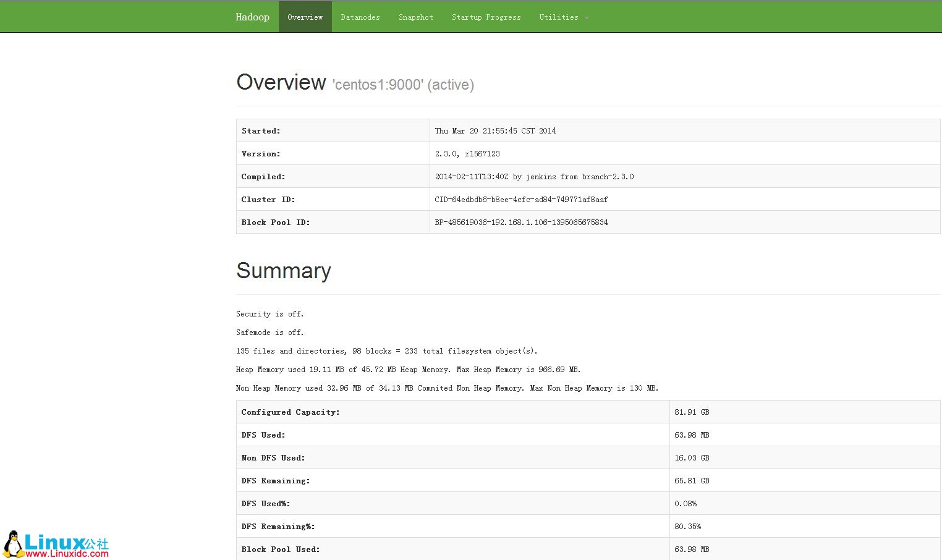Select the Overview tab
942x560 pixels.
(305, 17)
